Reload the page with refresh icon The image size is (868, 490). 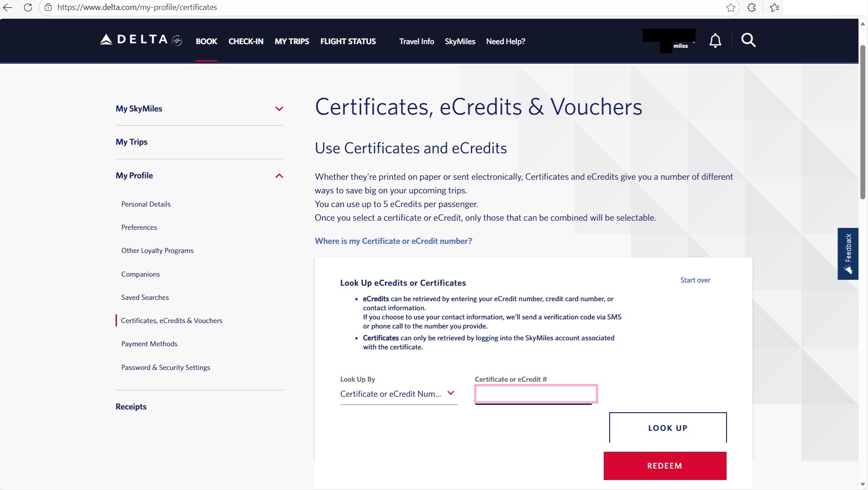tap(28, 7)
